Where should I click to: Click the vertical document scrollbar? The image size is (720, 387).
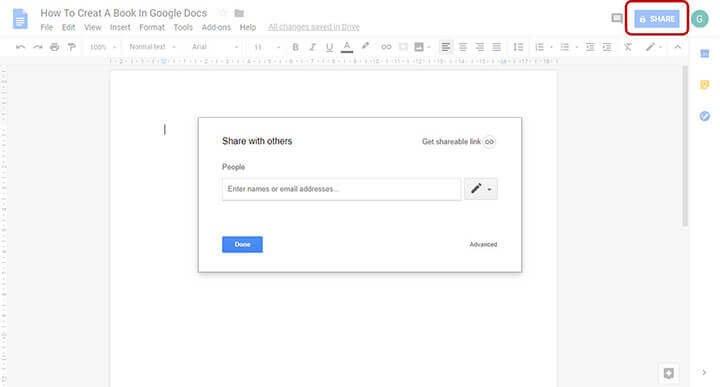pyautogui.click(x=685, y=146)
